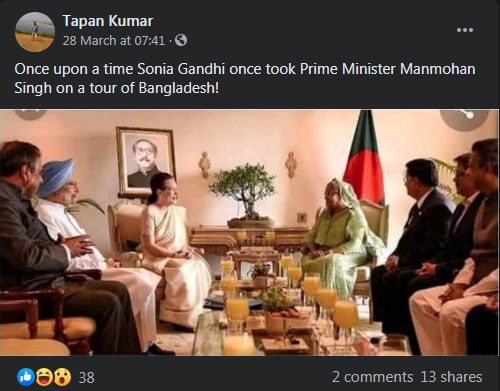Click the Haha laughing reaction icon
The image size is (500, 391).
[44, 377]
